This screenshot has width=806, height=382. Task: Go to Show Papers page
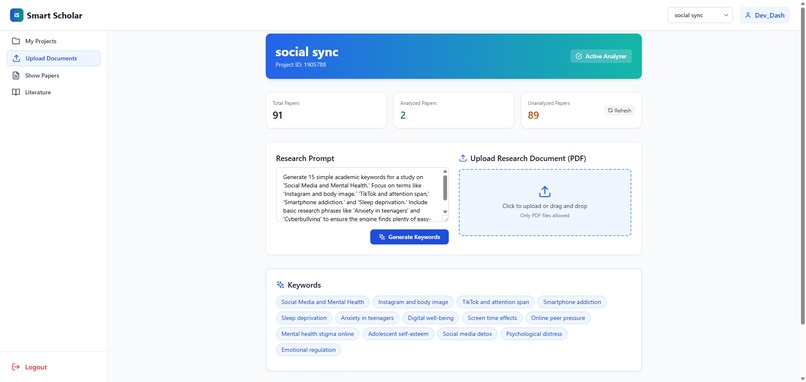[53, 76]
